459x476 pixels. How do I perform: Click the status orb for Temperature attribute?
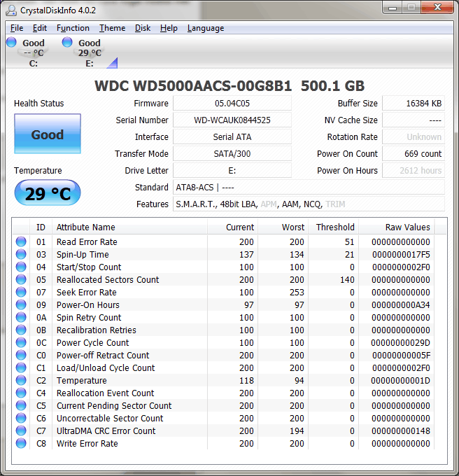(21, 380)
